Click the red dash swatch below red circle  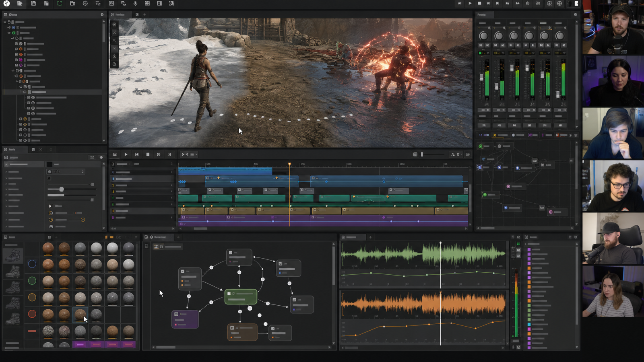tap(32, 331)
